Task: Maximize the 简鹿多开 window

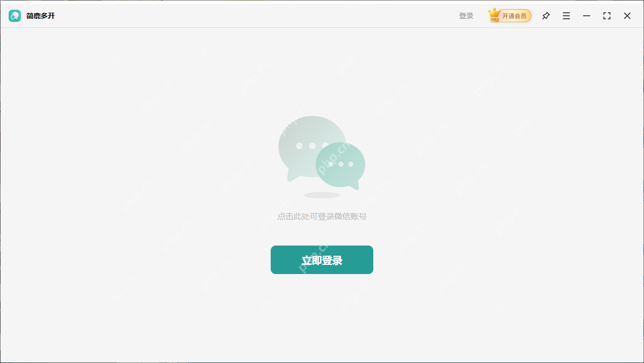Action: 606,16
